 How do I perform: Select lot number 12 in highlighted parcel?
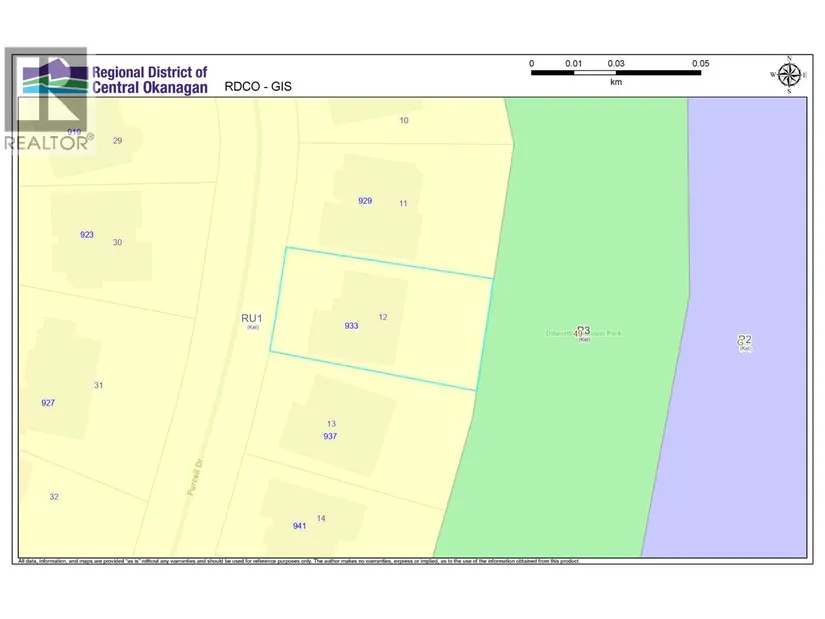(383, 317)
